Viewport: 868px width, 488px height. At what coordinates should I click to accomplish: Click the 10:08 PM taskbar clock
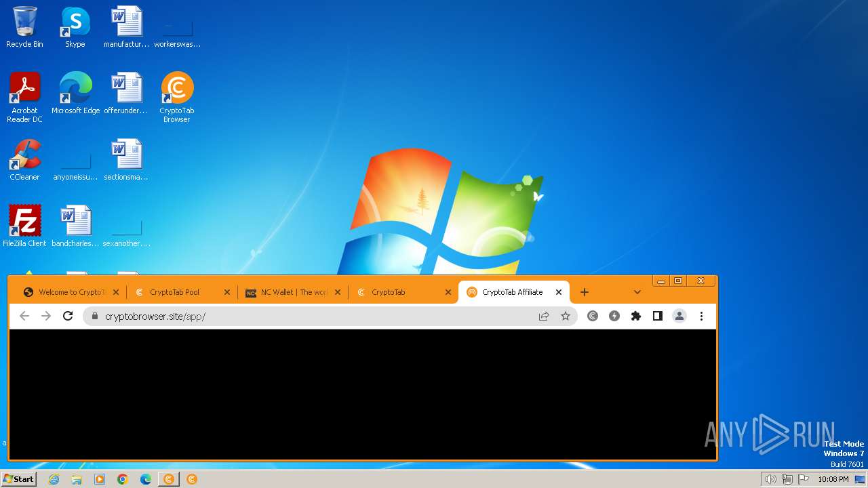833,479
